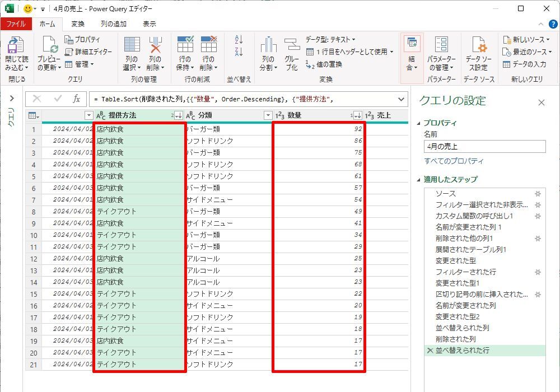Open the 列の追加 ribbon tab

114,24
